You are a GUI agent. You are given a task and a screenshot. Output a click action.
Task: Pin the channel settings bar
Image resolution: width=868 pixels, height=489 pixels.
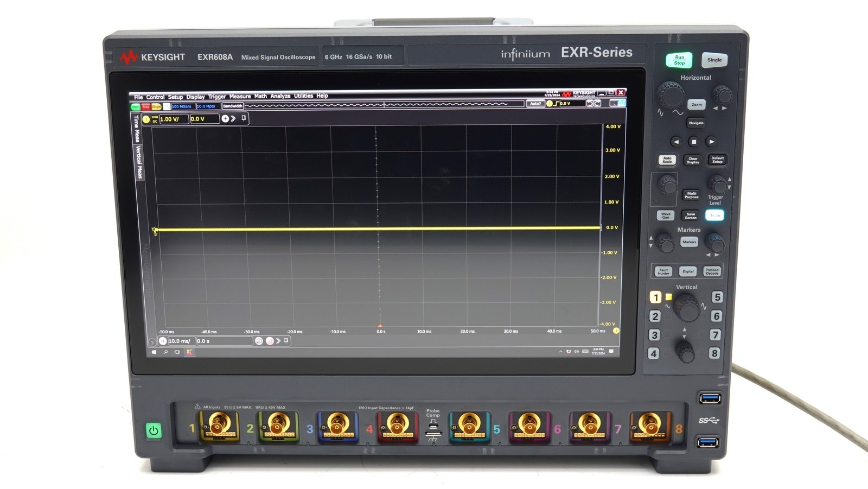coord(244,118)
